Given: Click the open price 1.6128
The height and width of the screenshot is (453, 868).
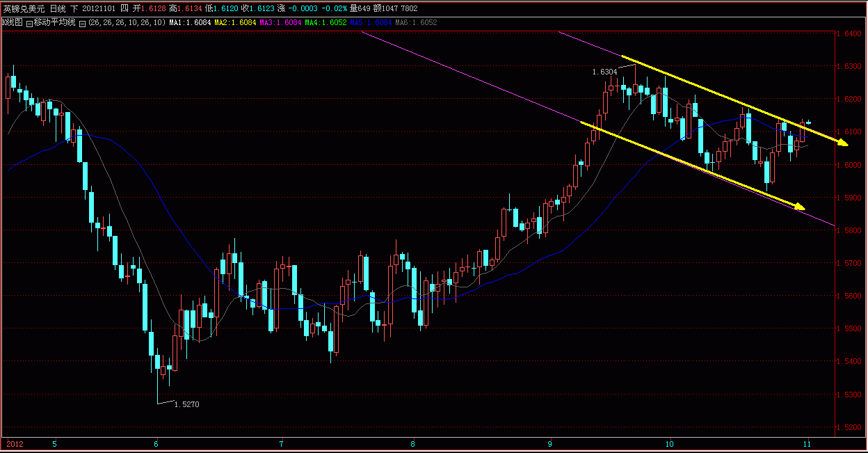Looking at the screenshot, I should (x=154, y=8).
